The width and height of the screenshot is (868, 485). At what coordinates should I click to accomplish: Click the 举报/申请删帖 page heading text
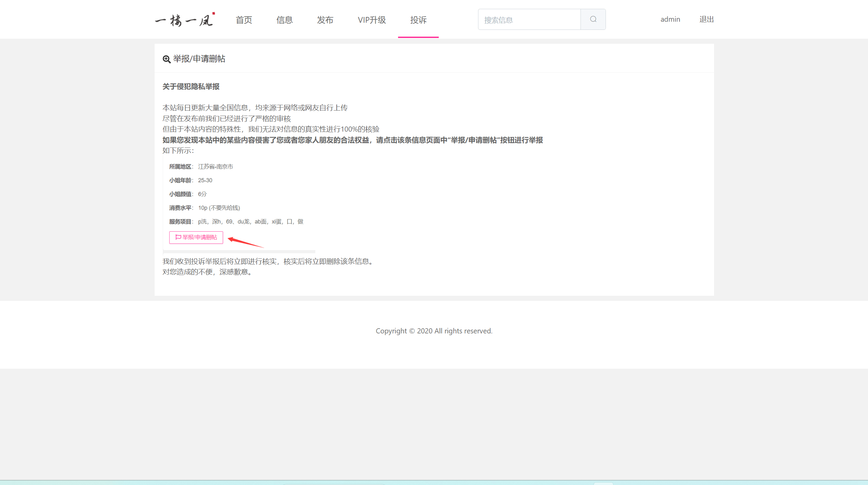pyautogui.click(x=199, y=59)
